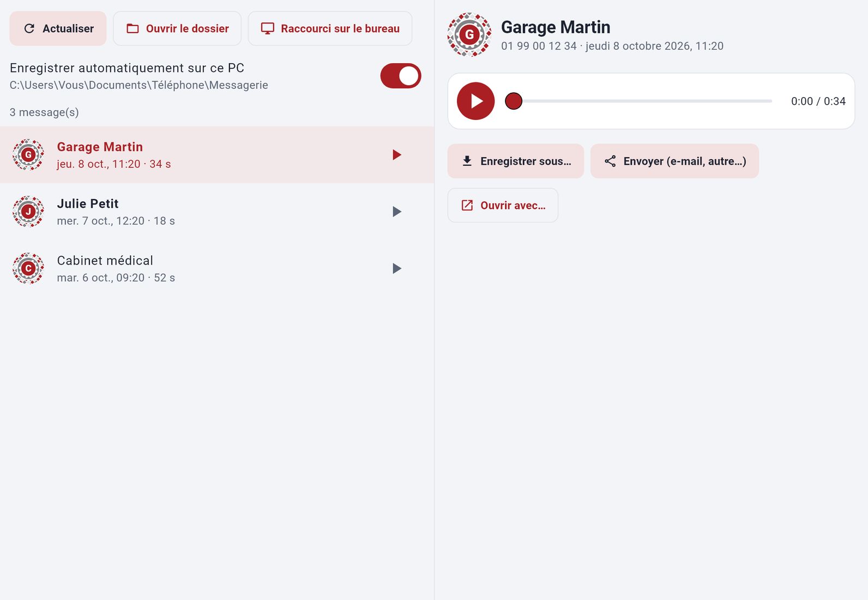Click the mar. 6 oct., 09:20 · 52 s text
Screen dimensions: 868x600
116,278
